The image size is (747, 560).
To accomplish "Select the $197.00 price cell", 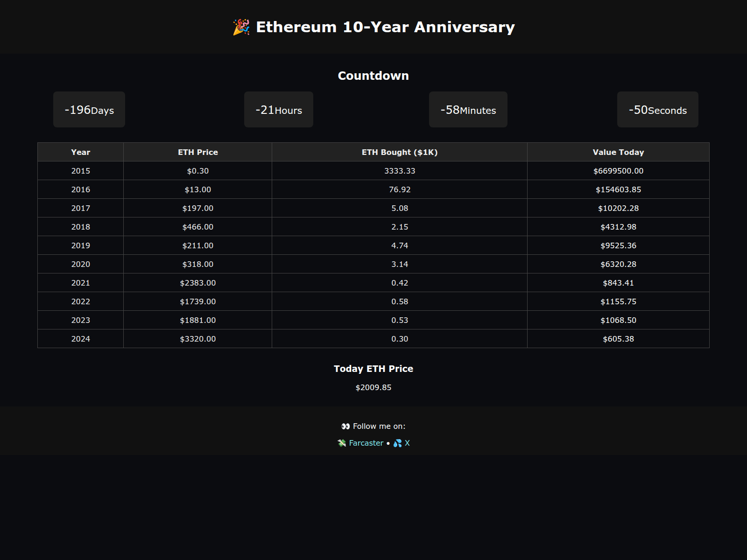I will point(198,208).
